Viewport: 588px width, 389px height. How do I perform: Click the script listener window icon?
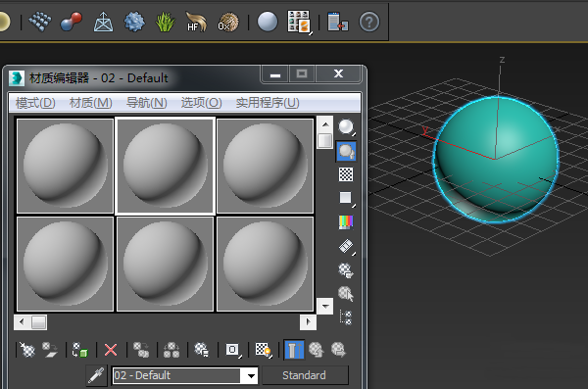point(337,22)
